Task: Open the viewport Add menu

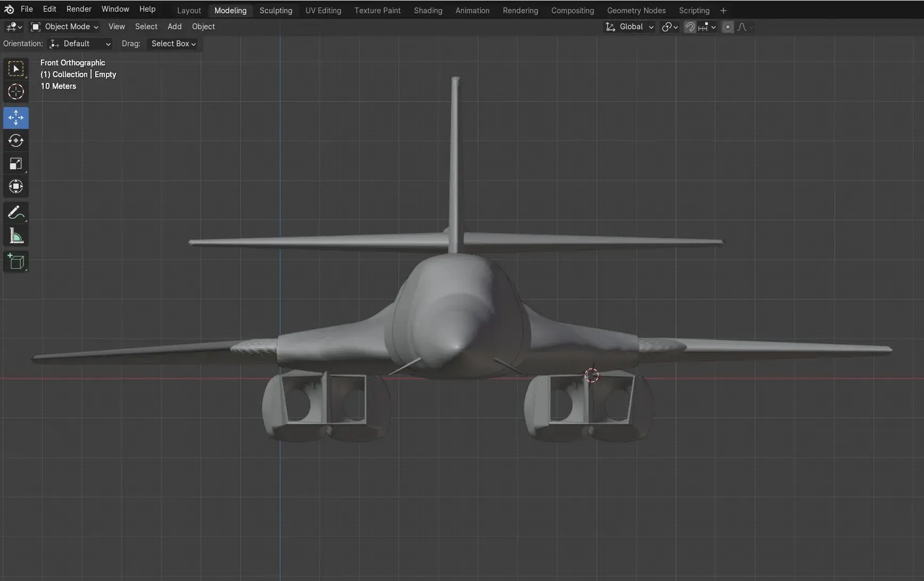Action: click(175, 27)
